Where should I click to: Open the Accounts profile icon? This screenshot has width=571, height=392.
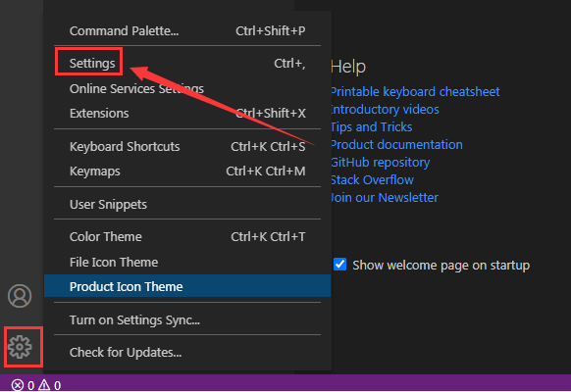point(20,296)
